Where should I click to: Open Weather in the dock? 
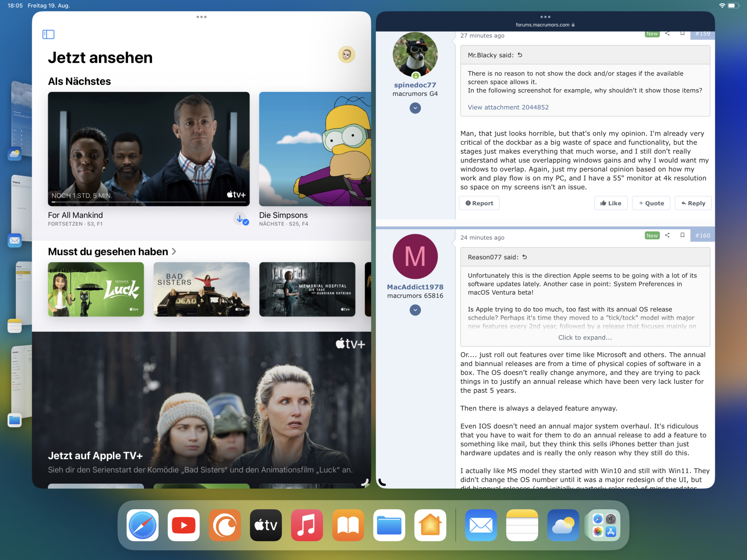[563, 525]
